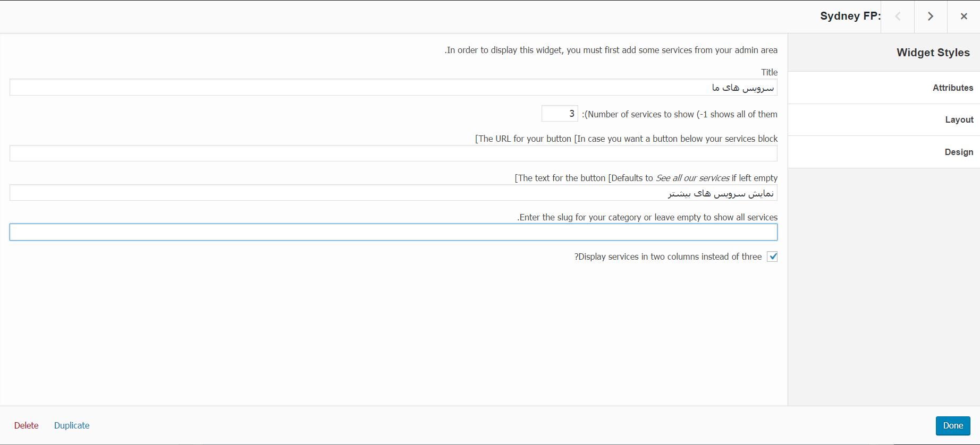Image resolution: width=980 pixels, height=445 pixels.
Task: Click into the Title text field
Action: (393, 88)
